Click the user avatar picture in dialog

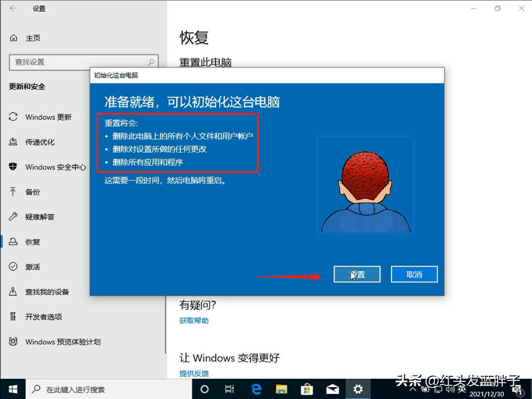click(x=365, y=184)
